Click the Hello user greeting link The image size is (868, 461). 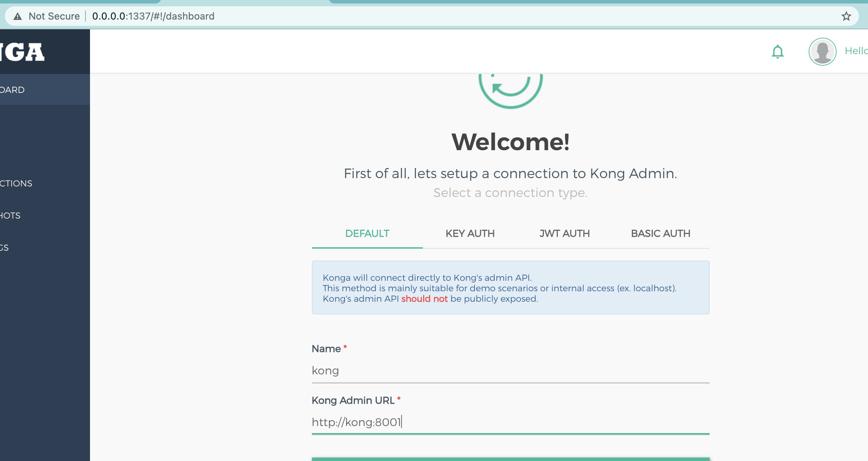tap(855, 51)
